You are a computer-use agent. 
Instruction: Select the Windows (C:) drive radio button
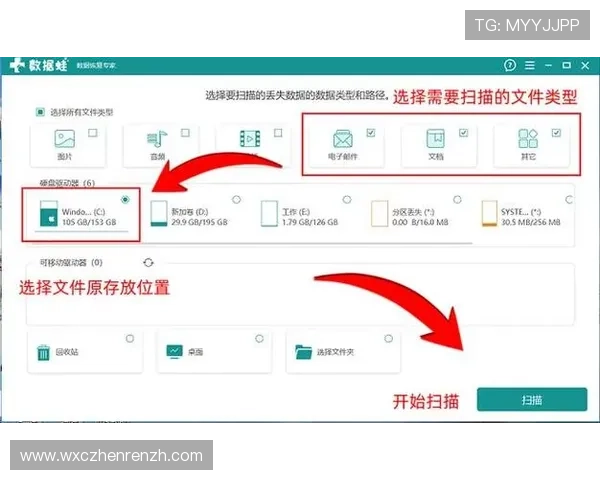coord(126,199)
